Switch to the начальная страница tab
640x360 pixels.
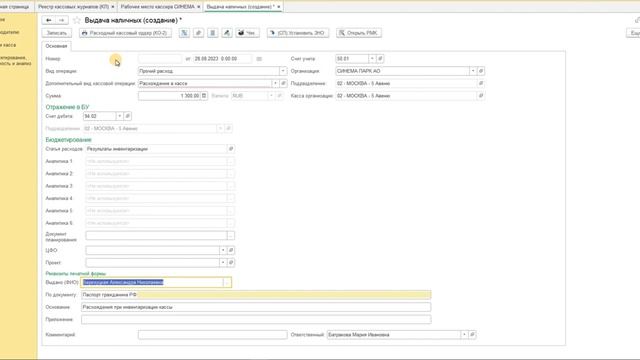coord(15,7)
